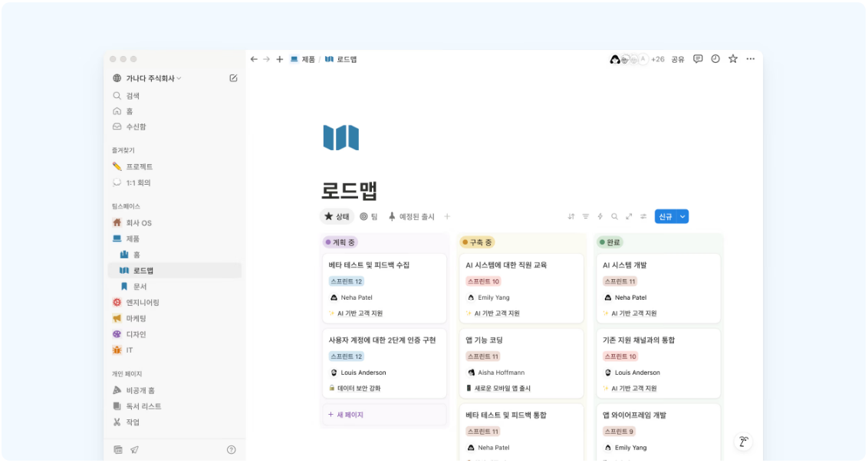
Task: Toggle the filter icon on the board
Action: (585, 216)
